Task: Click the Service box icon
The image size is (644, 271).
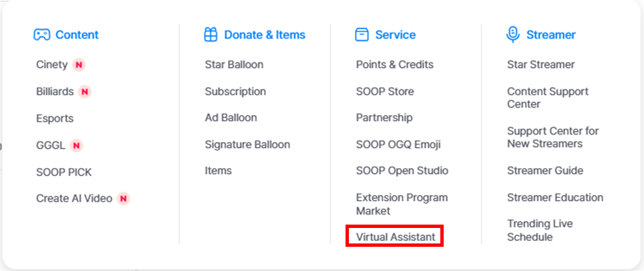Action: pos(362,35)
